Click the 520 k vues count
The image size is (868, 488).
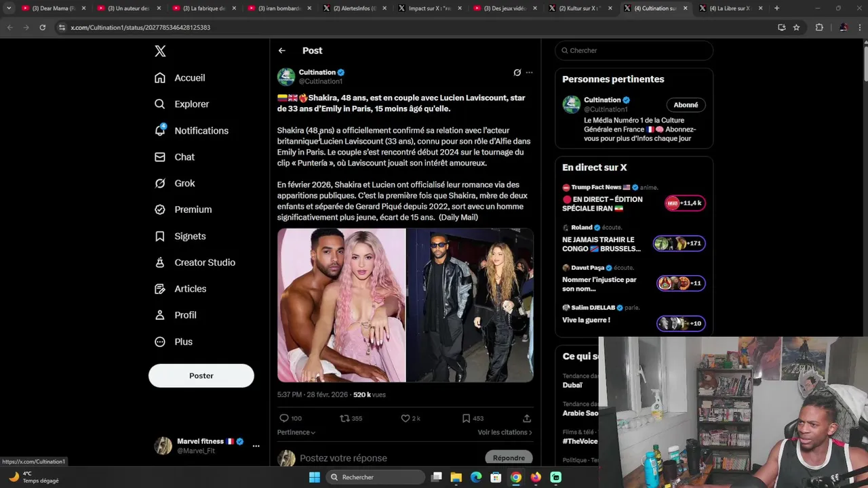click(370, 394)
